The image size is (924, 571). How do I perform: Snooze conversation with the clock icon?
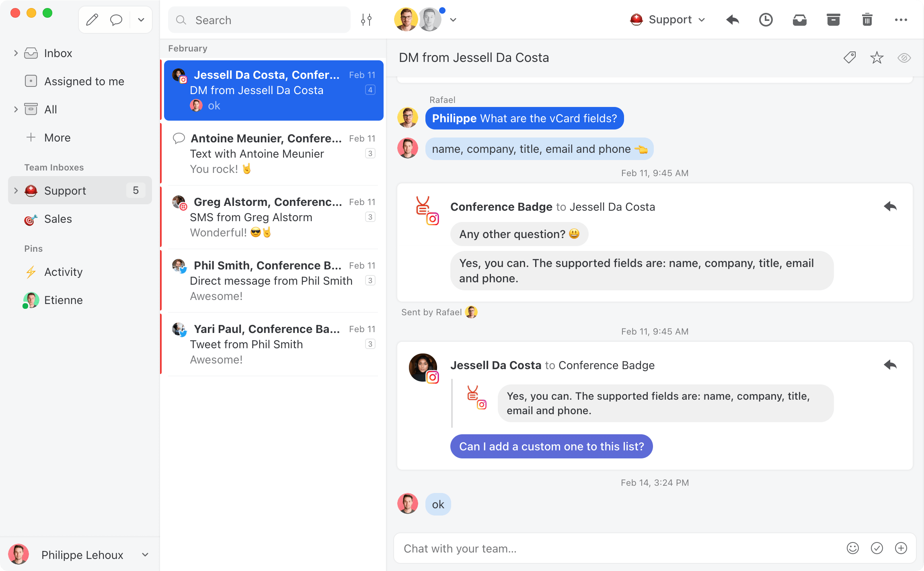tap(766, 20)
